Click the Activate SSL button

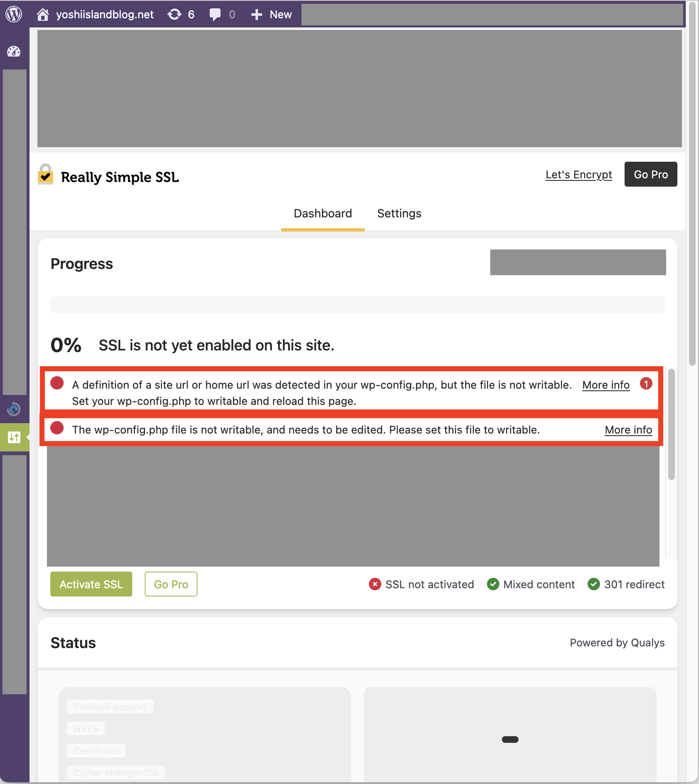(x=91, y=584)
